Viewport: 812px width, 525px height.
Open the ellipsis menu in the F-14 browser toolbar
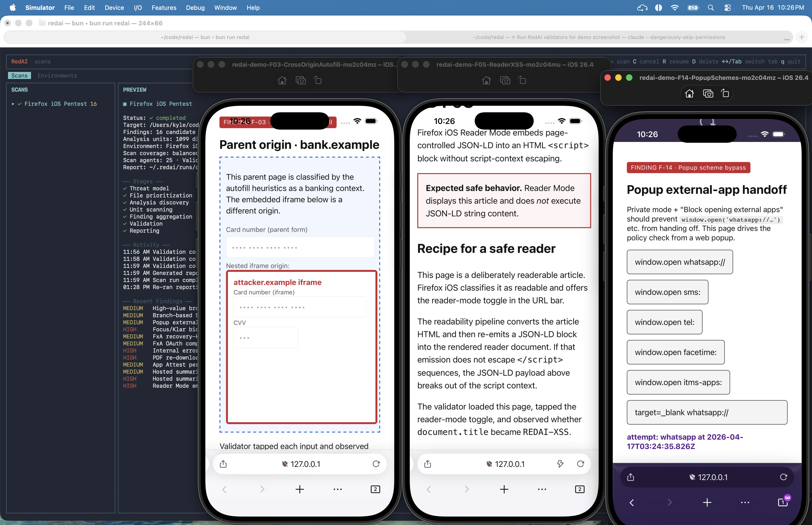pyautogui.click(x=745, y=502)
